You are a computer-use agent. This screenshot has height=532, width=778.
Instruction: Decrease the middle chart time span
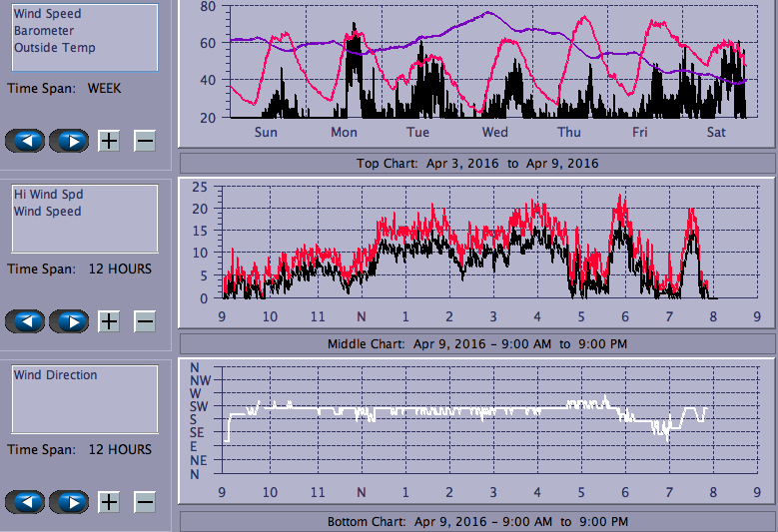(x=145, y=321)
